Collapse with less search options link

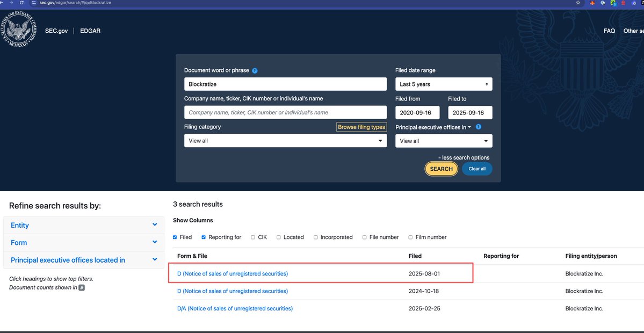(x=464, y=158)
